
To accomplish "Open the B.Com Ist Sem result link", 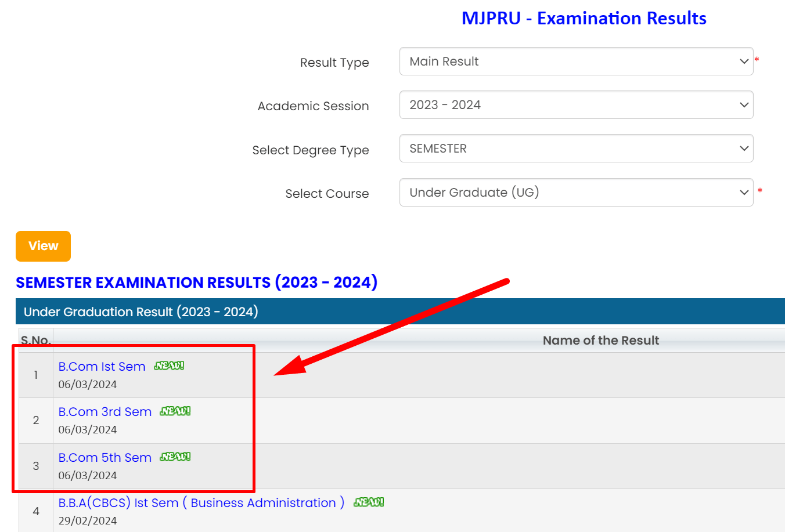I will [x=102, y=367].
